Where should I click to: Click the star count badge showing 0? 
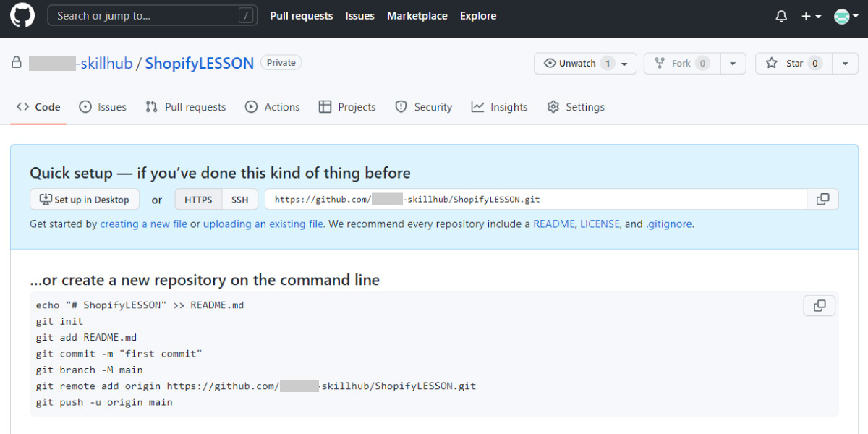coord(815,64)
